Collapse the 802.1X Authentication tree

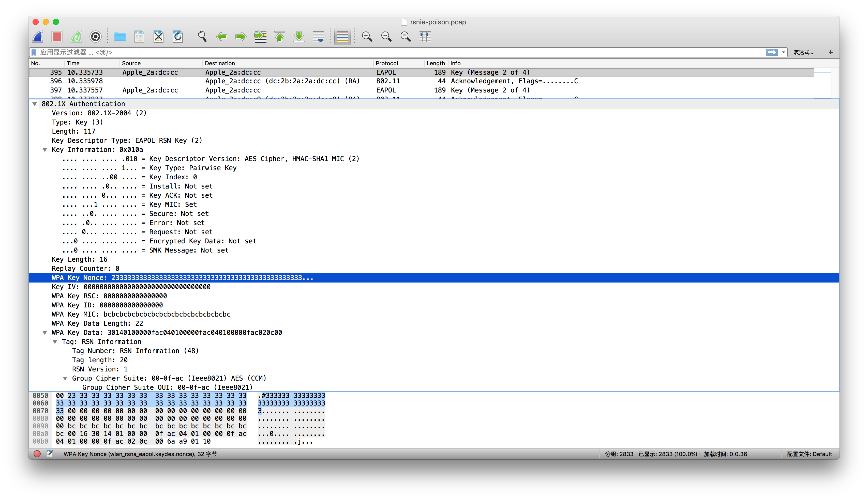click(35, 104)
